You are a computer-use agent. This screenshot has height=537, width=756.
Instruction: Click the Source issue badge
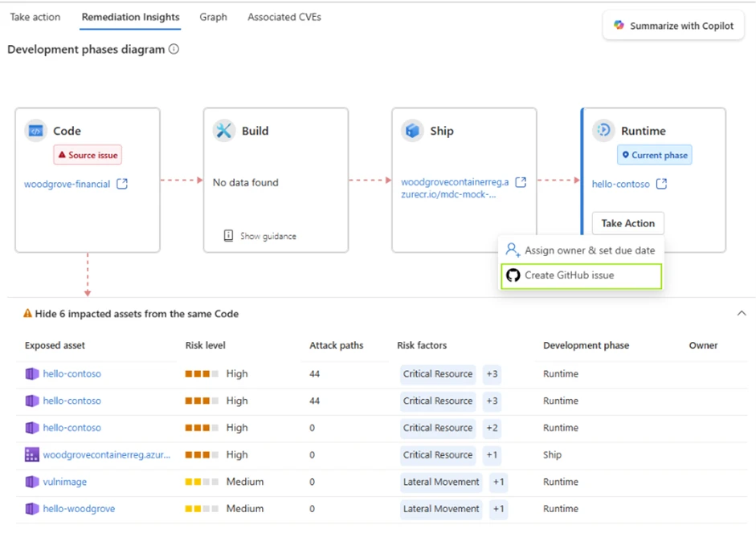click(x=88, y=155)
